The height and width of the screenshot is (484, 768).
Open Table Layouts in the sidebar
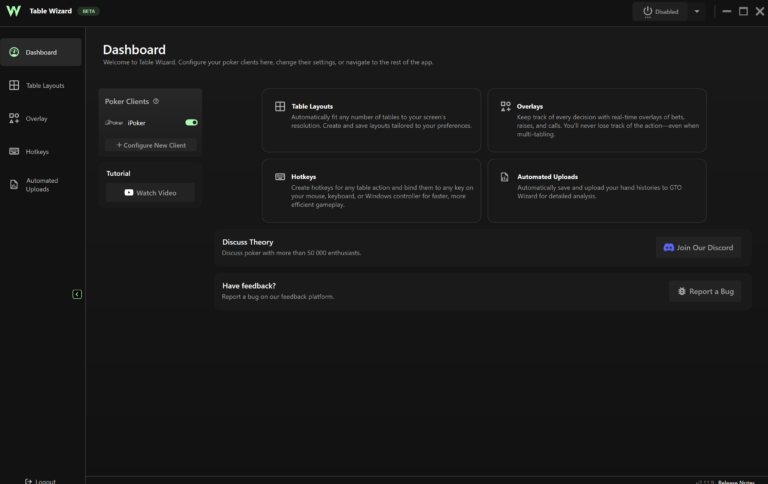point(41,85)
